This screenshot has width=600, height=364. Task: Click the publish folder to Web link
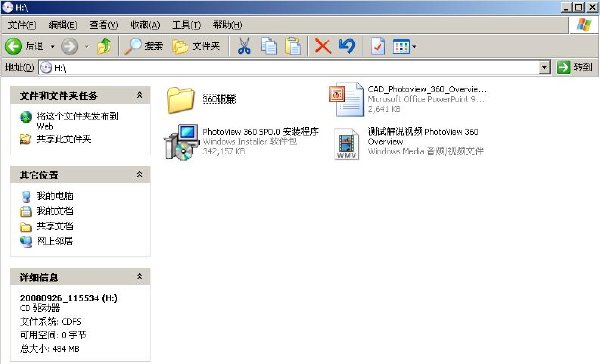point(77,121)
